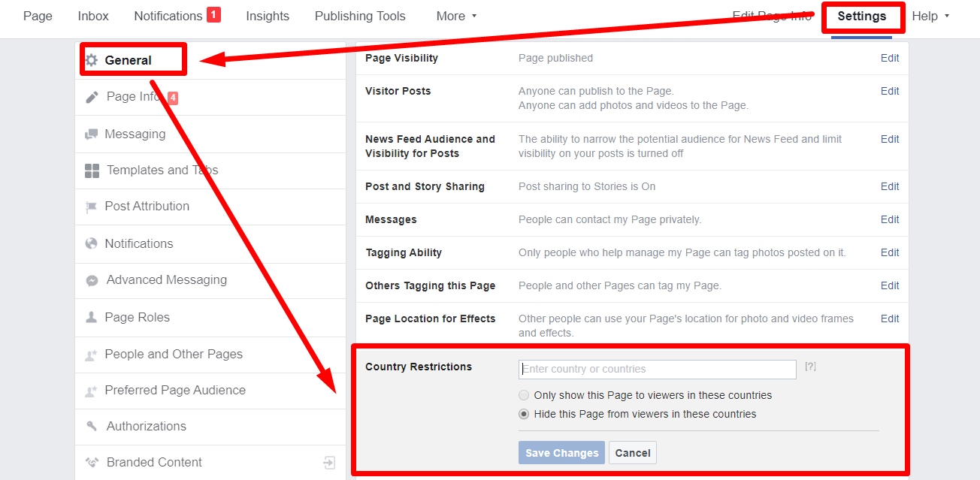
Task: Click the Save Changes button
Action: (x=561, y=453)
